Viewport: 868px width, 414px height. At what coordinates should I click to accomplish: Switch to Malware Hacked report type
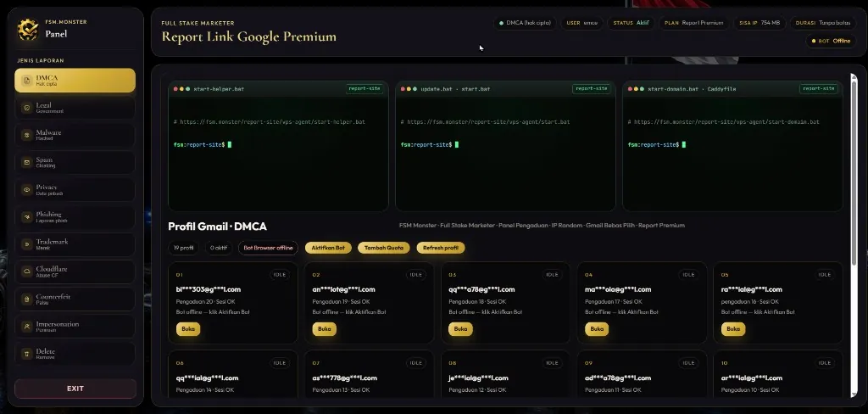click(x=75, y=135)
